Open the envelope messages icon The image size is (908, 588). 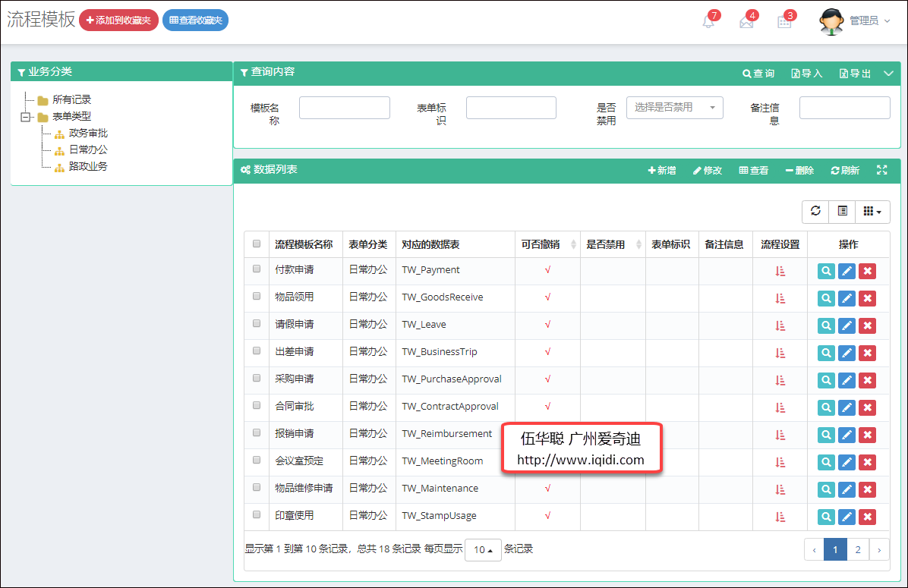[746, 22]
